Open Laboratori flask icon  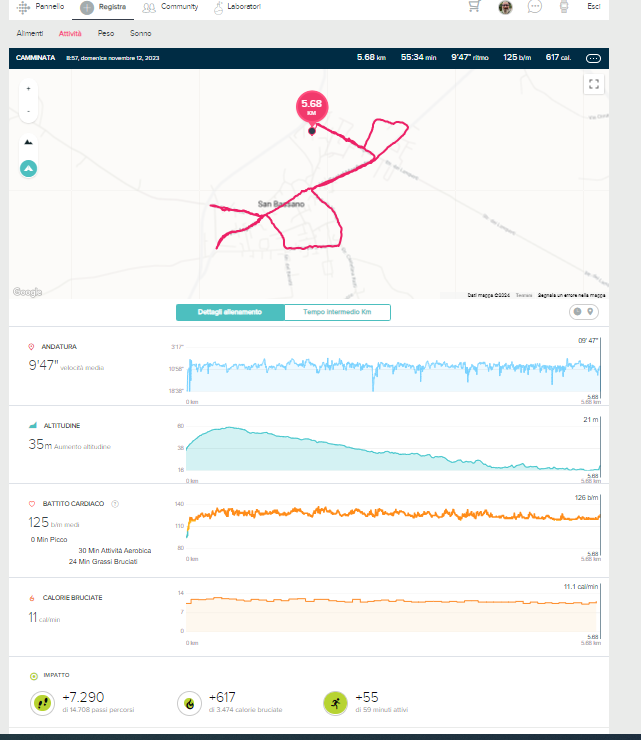tap(218, 8)
